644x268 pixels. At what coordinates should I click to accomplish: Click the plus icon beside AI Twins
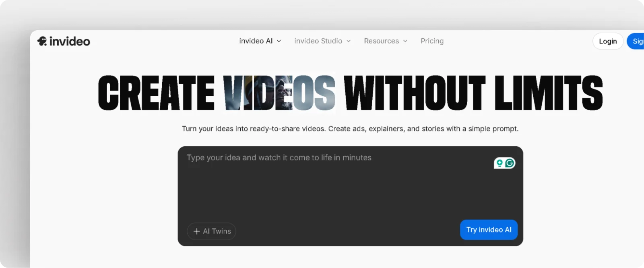click(196, 231)
